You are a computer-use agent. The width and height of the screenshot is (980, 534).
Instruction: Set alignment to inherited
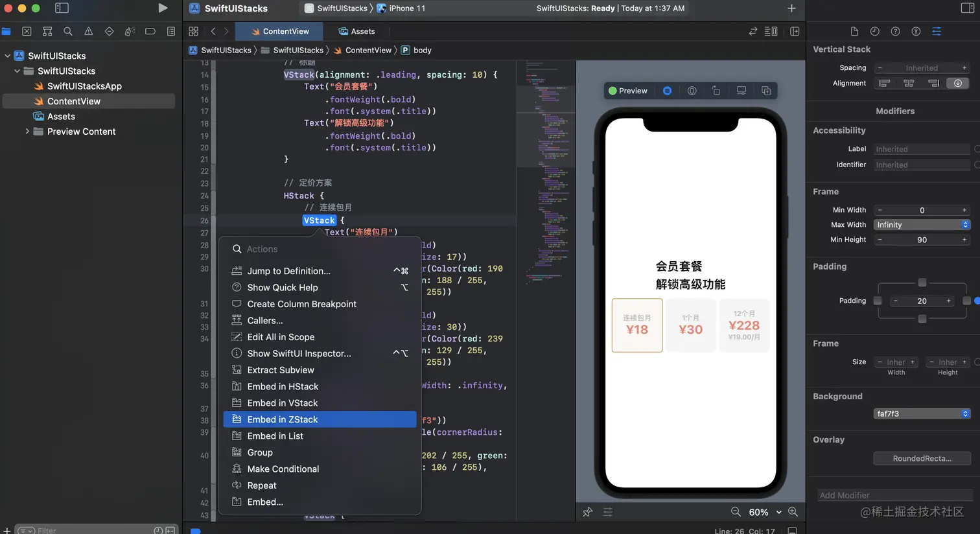click(958, 83)
